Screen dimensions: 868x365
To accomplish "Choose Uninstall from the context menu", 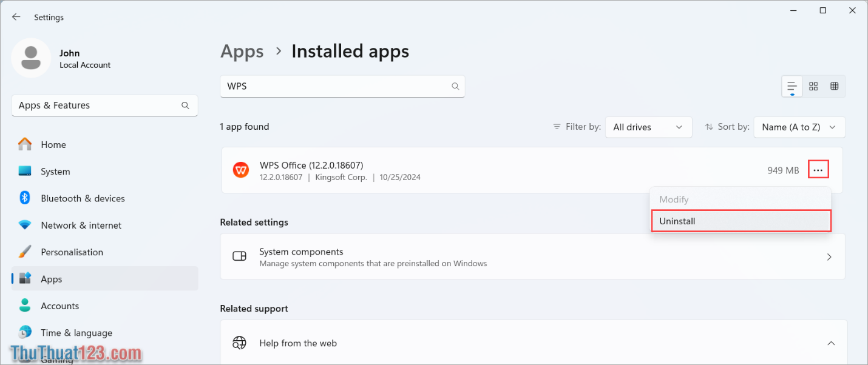I will pos(741,221).
